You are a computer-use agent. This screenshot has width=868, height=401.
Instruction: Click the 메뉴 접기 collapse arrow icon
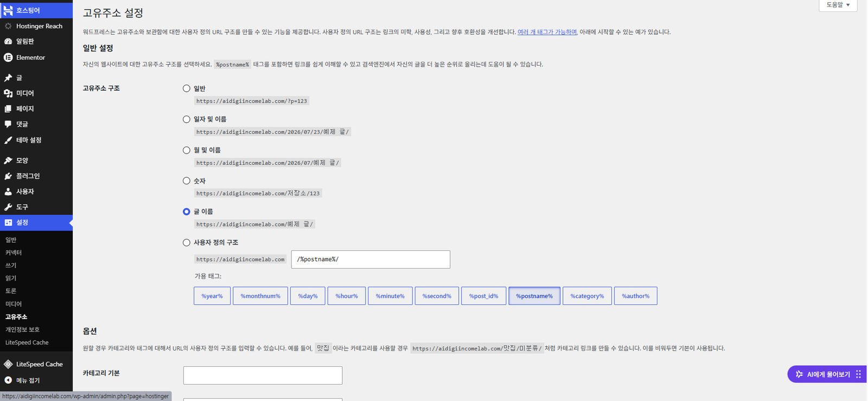tap(8, 380)
